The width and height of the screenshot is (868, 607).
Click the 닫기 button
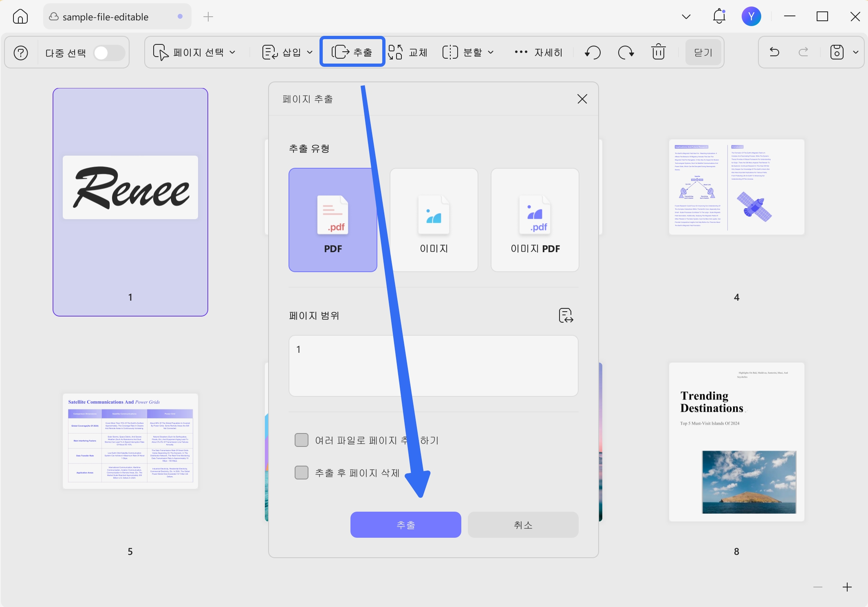point(703,53)
